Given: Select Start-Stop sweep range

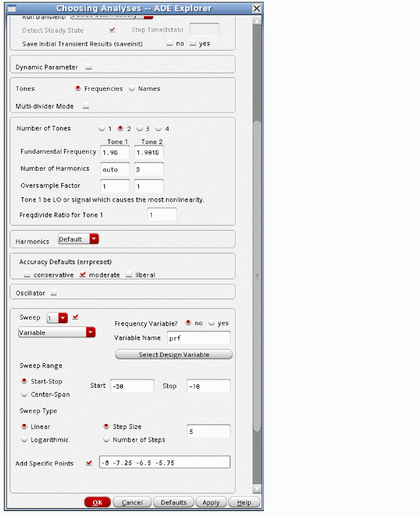Looking at the screenshot, I should pos(24,381).
